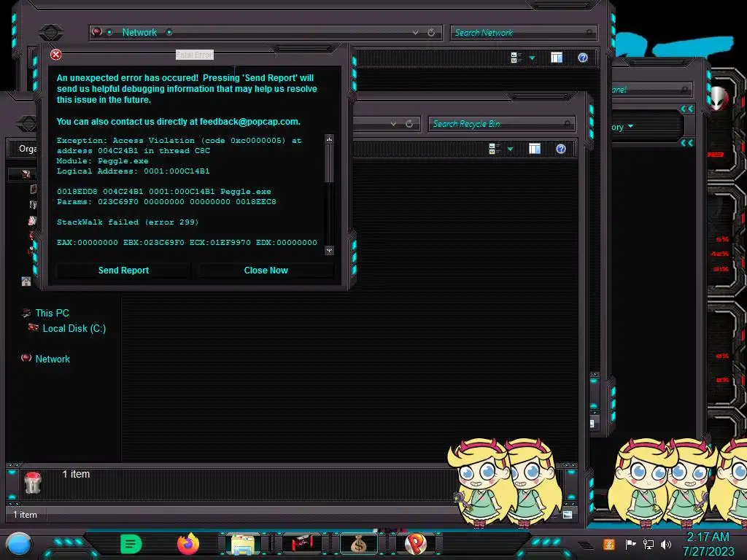Click the network tray icon
Screen dimensions: 747x560
tap(649, 544)
